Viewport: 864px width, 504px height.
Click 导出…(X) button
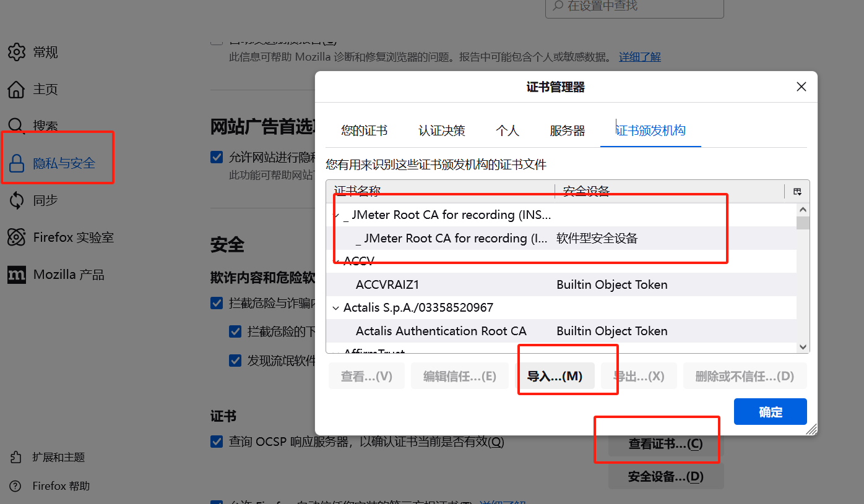[639, 376]
